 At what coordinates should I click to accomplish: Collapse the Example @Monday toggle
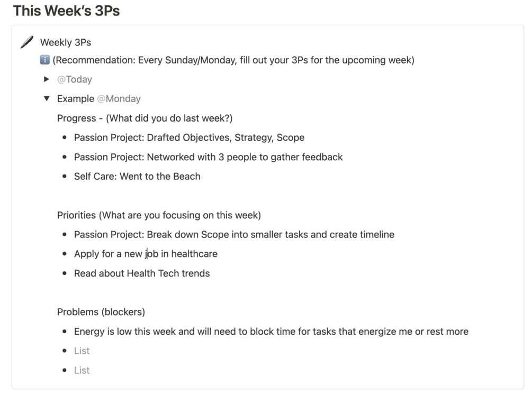(x=47, y=98)
